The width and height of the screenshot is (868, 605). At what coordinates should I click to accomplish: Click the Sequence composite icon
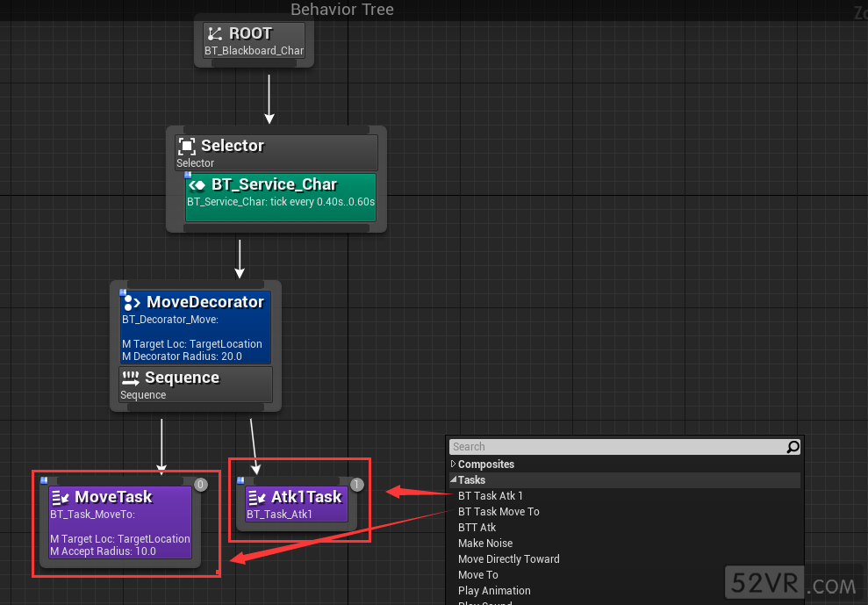point(131,378)
